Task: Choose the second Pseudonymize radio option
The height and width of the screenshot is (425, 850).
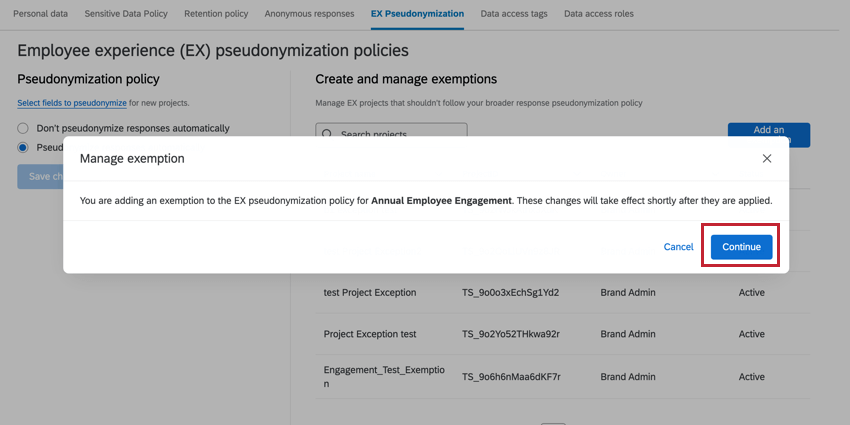Action: tap(23, 147)
